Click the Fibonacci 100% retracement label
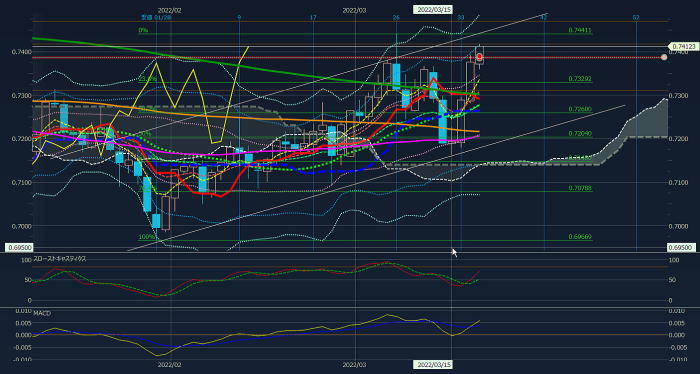The width and height of the screenshot is (700, 374). click(x=146, y=237)
